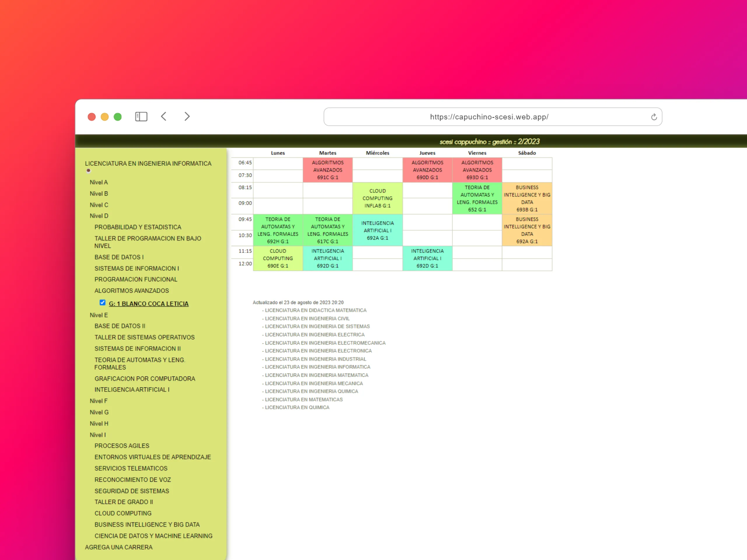Click AGREGA UNA CARRERA
The width and height of the screenshot is (747, 560).
118,547
